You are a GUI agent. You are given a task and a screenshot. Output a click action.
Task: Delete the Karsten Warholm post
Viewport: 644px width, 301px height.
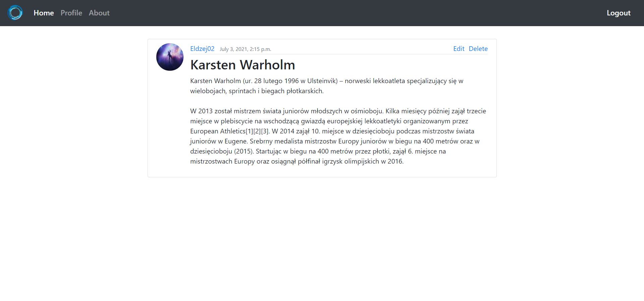(478, 49)
